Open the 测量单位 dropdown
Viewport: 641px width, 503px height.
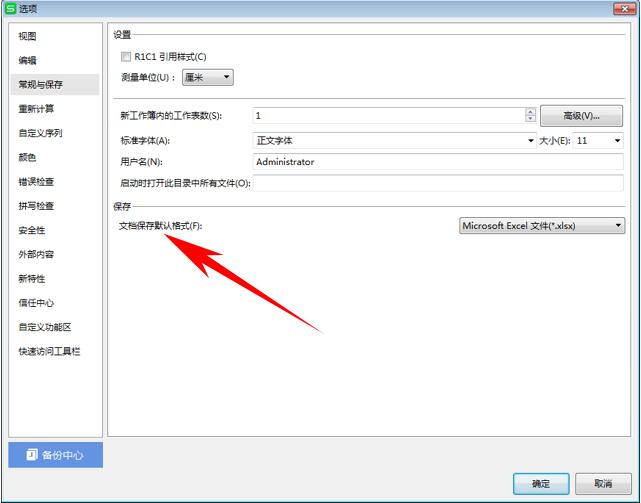(x=208, y=77)
